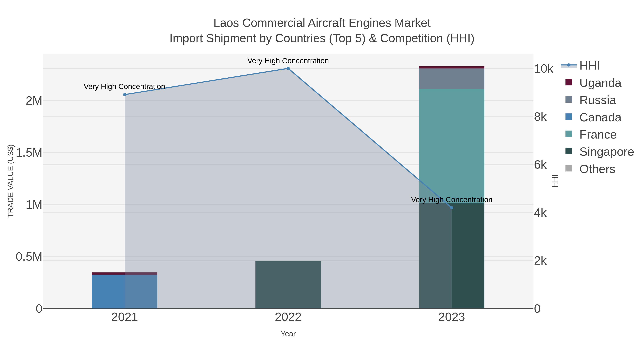This screenshot has width=644, height=362.
Task: Click the France teal legend swatch
Action: pos(569,134)
